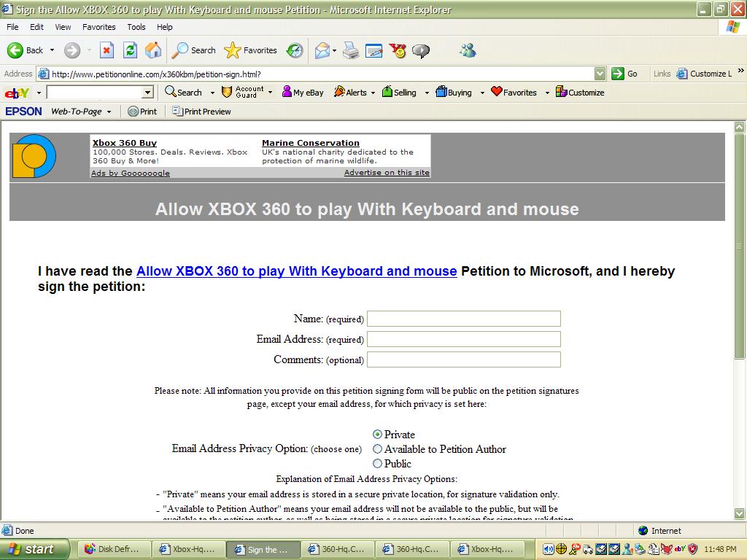Viewport: 747px width, 560px height.
Task: Click the scrollbar up arrow
Action: coord(740,127)
